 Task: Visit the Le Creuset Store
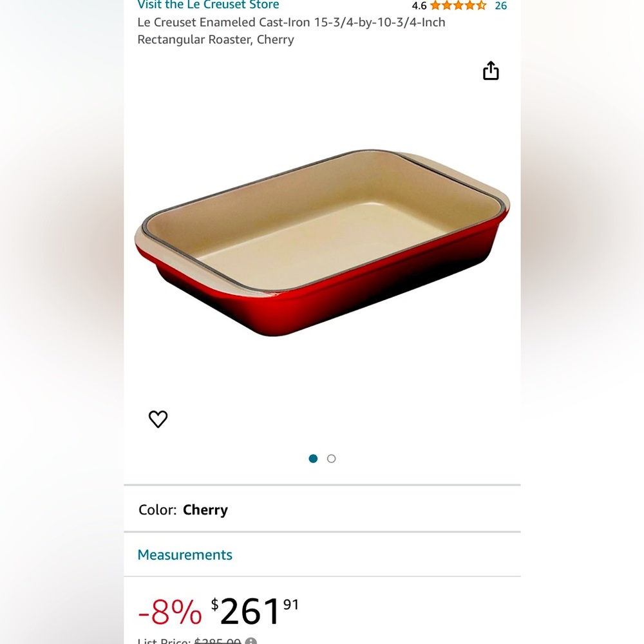pyautogui.click(x=208, y=5)
